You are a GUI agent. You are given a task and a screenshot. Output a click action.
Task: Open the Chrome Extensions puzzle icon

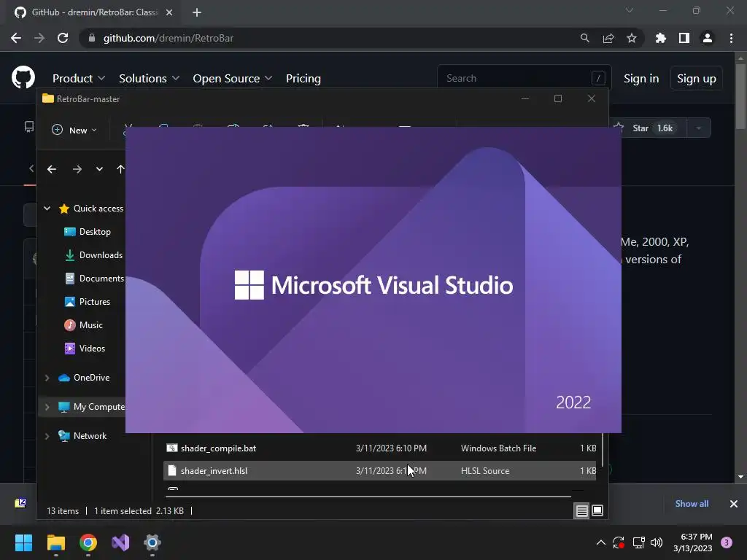(661, 38)
